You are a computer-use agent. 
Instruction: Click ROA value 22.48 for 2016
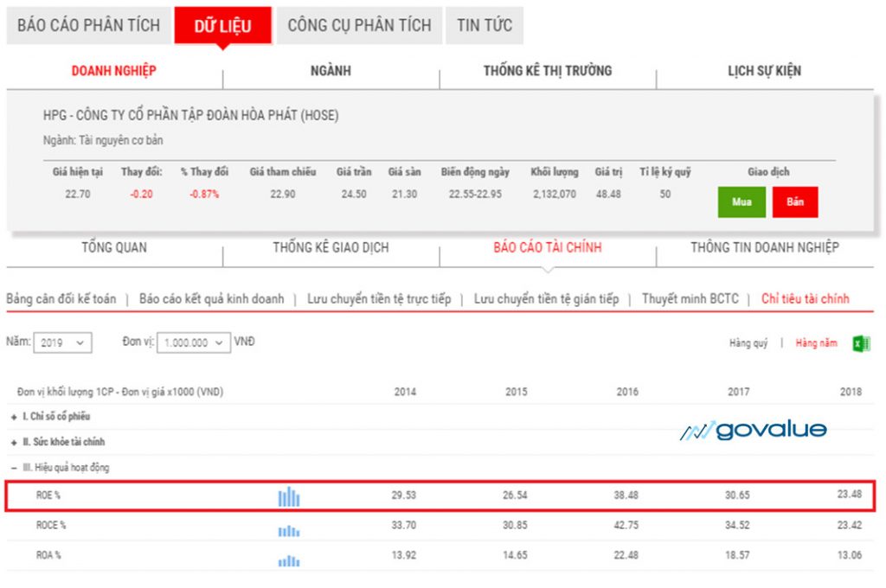click(626, 555)
